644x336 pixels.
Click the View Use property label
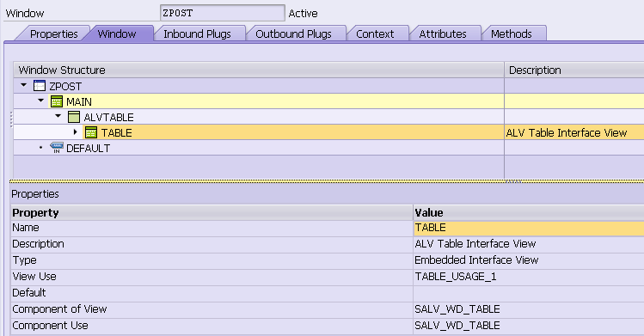[34, 277]
